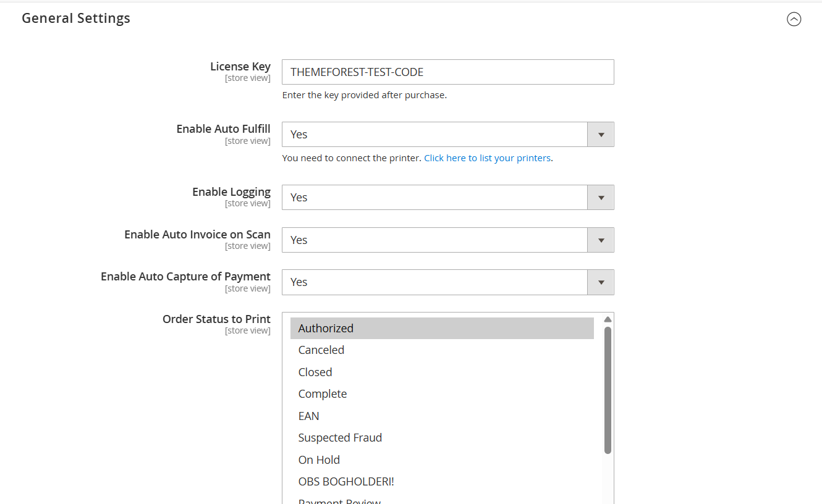The width and height of the screenshot is (822, 504).
Task: Open 'Click here to list your printers' link
Action: tap(488, 157)
